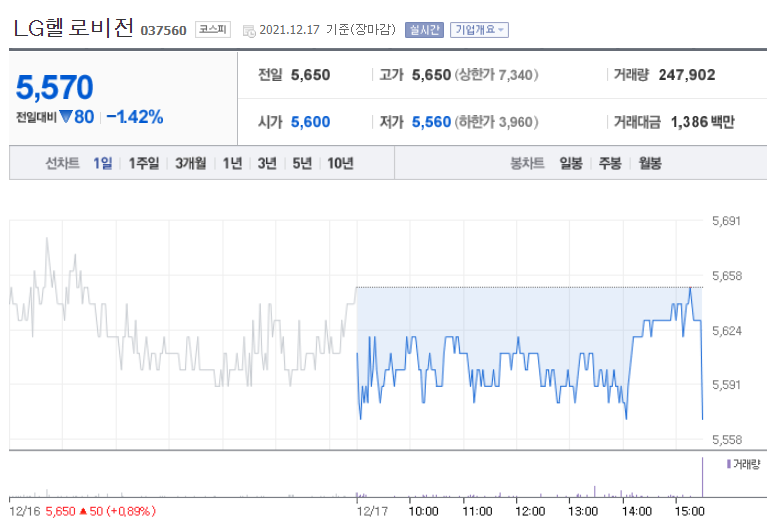Image resolution: width=767 pixels, height=527 pixels.
Task: Open the 일봉 daily candle chart
Action: 571,163
